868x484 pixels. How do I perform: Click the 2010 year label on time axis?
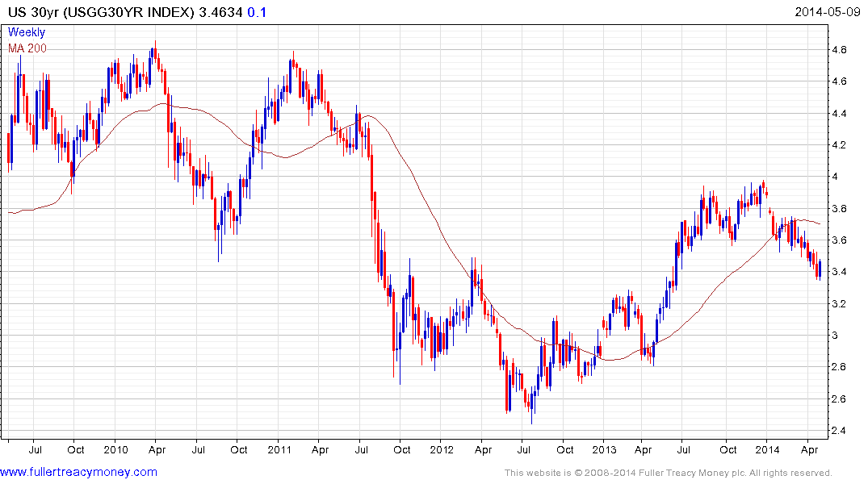(x=115, y=449)
